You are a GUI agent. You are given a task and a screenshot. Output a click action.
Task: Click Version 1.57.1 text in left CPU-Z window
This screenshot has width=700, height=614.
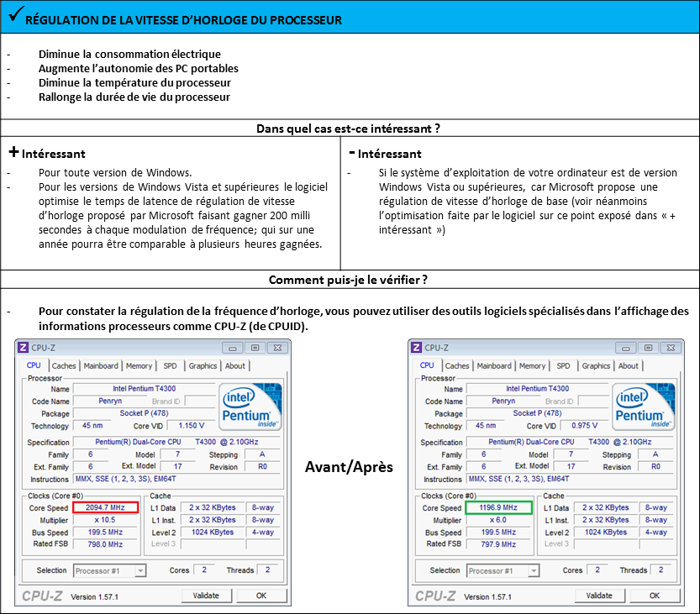pyautogui.click(x=95, y=597)
